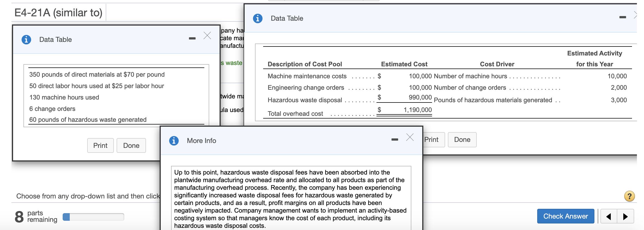Click the 3,000 estimated activity value
The image size is (644, 230).
[619, 100]
